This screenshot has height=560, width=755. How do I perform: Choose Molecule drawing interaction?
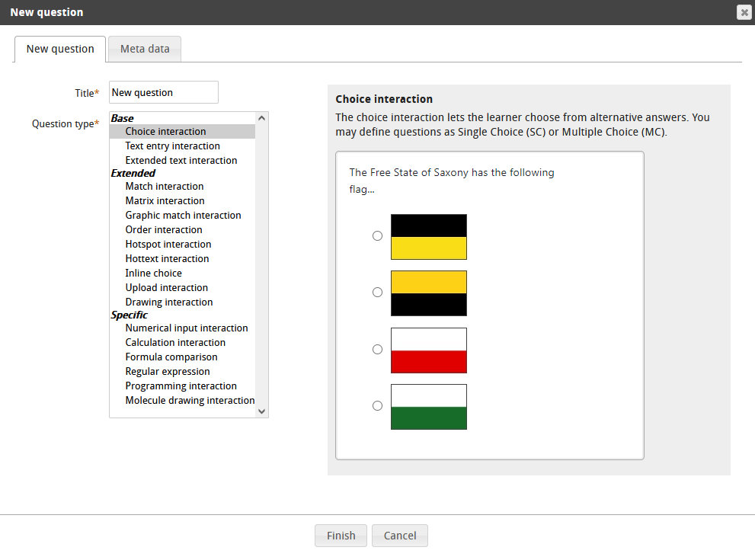click(183, 400)
